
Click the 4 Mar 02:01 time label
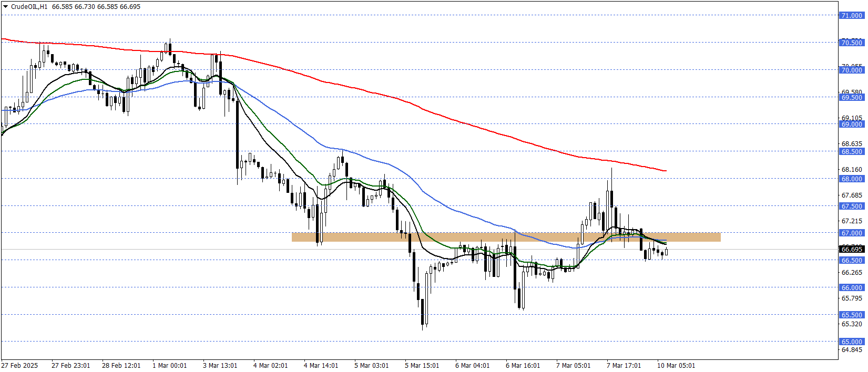pos(270,365)
